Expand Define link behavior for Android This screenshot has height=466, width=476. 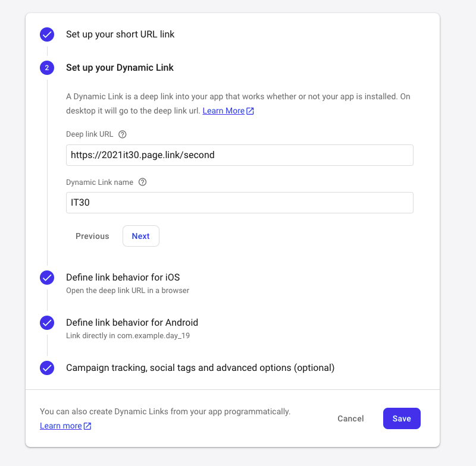(131, 323)
